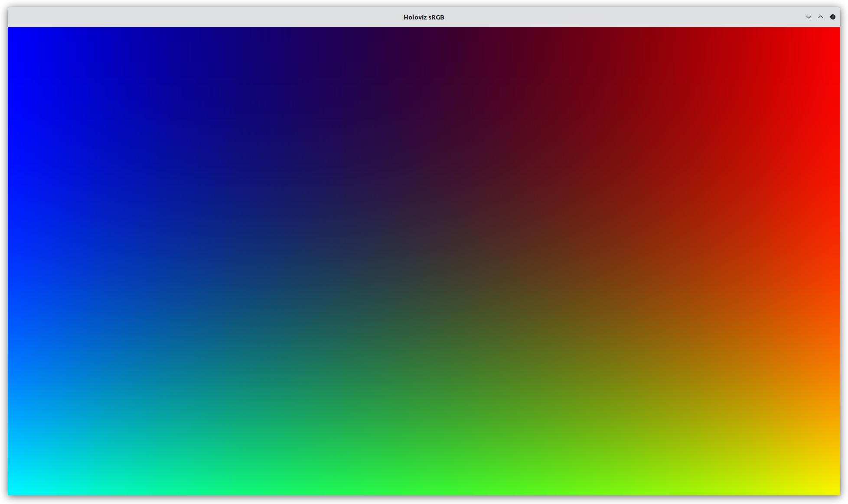Close the Holoviz sRGB window
Viewport: 848px width, 504px height.
pyautogui.click(x=832, y=17)
